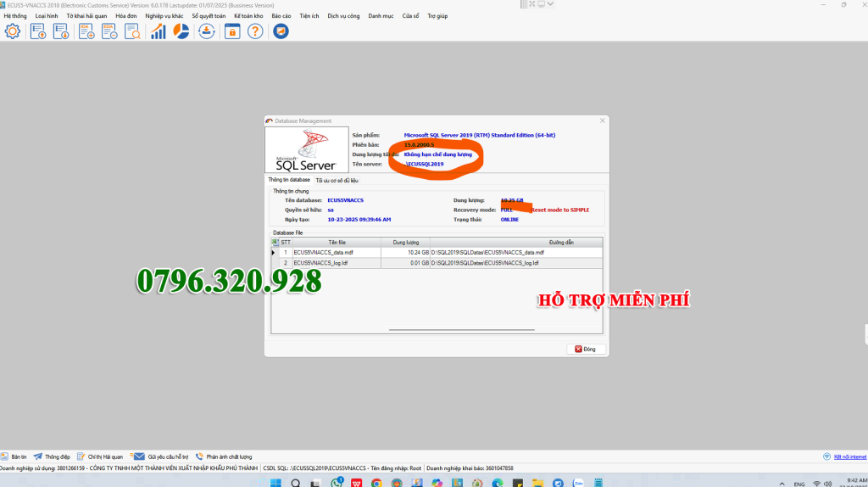
Task: Click the Kết nối internet link
Action: 849,456
